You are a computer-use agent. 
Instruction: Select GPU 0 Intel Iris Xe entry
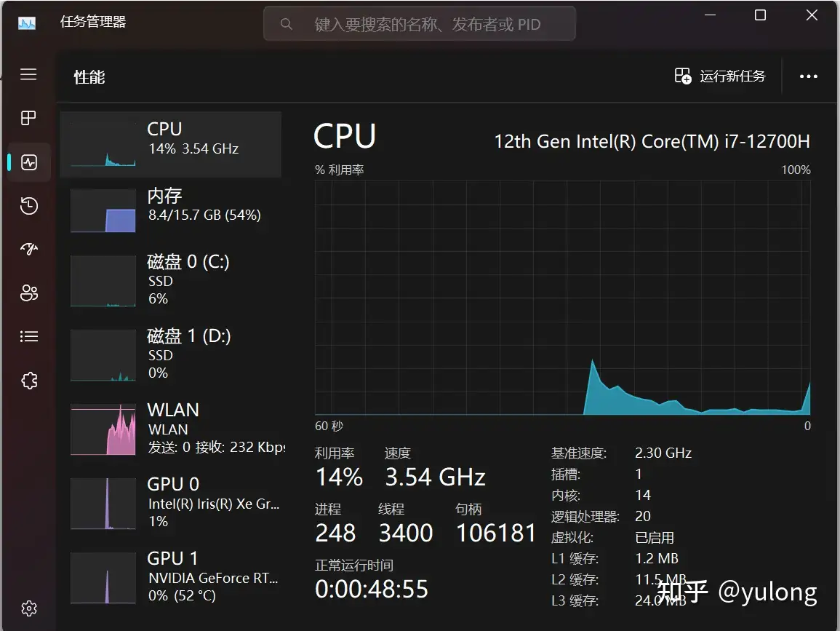pos(170,503)
